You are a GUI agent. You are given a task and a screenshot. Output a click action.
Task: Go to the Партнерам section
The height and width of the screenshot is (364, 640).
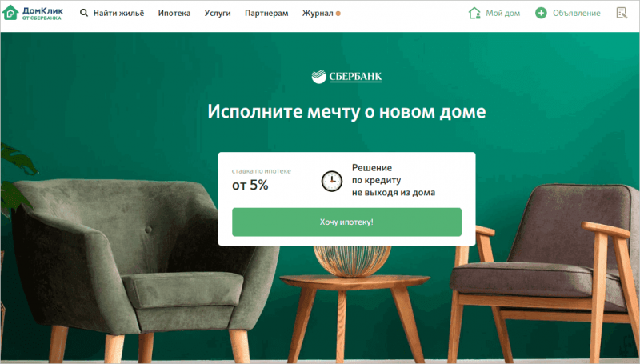click(x=266, y=13)
